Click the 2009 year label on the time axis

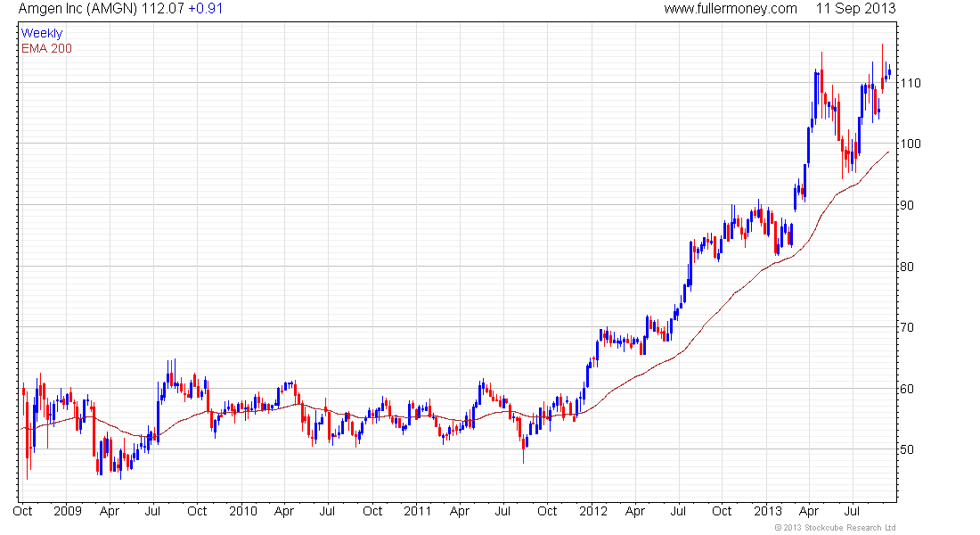(x=68, y=511)
